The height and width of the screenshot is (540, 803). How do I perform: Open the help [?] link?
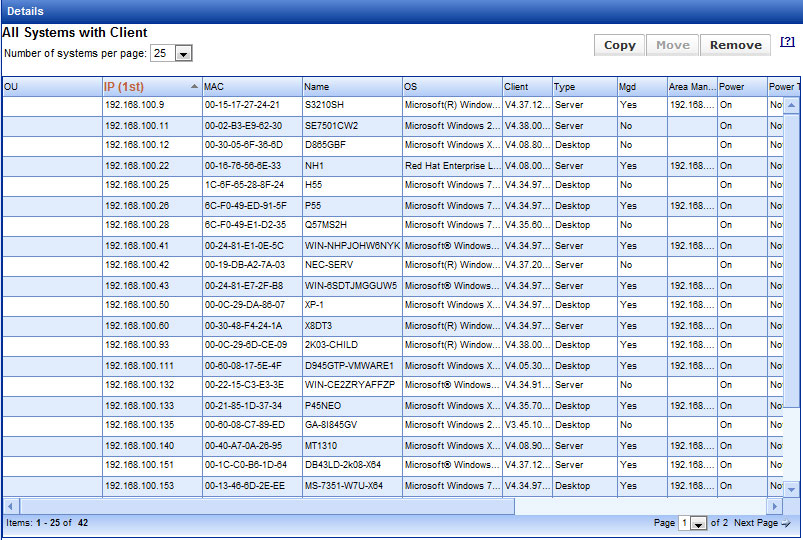(x=787, y=42)
